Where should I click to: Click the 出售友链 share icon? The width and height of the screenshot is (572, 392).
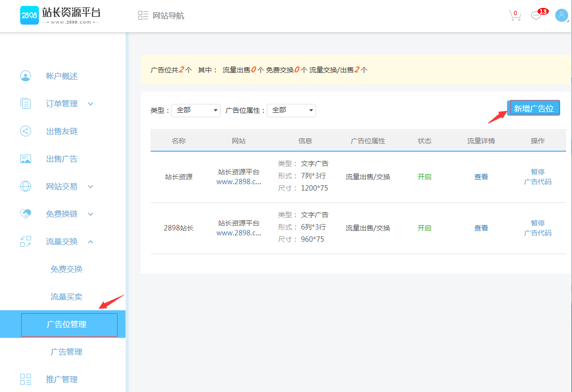[x=26, y=131]
